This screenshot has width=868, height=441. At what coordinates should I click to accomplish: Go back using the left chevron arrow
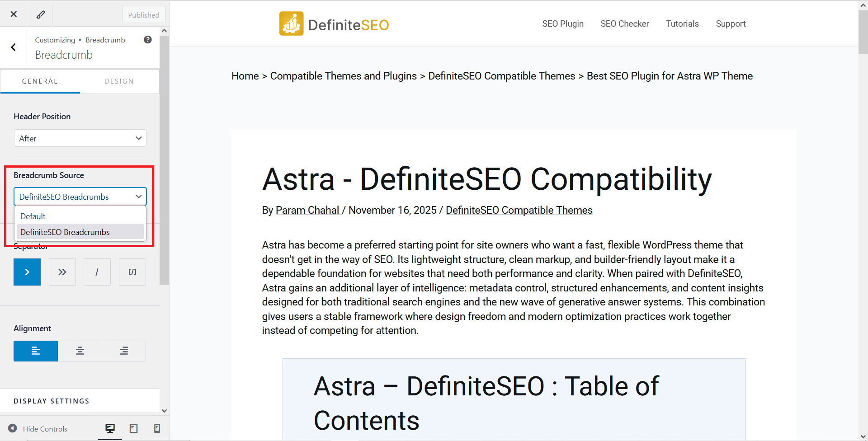point(13,47)
